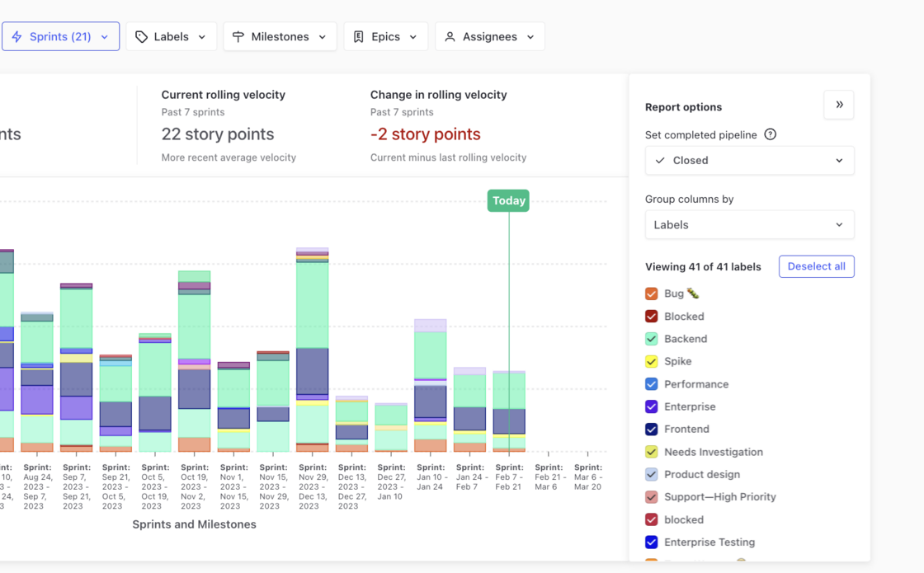Click the Oct 19 - Nov 2 sprint bar

[x=195, y=361]
